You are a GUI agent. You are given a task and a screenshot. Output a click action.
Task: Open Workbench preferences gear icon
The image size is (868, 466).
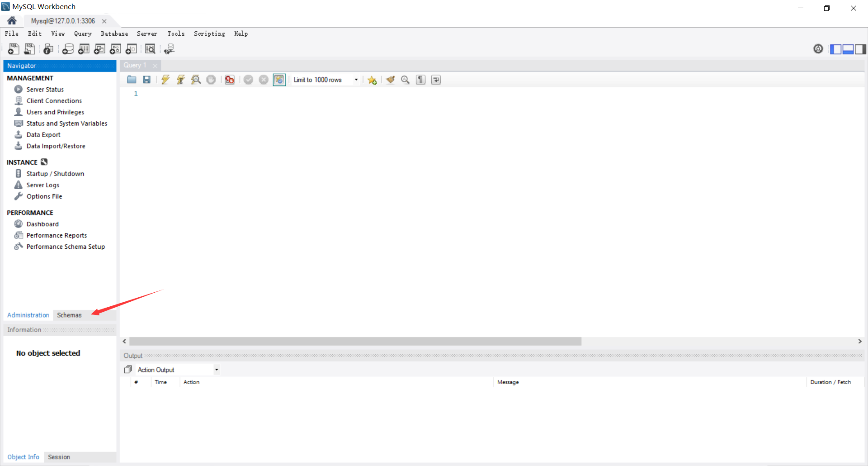pyautogui.click(x=818, y=49)
